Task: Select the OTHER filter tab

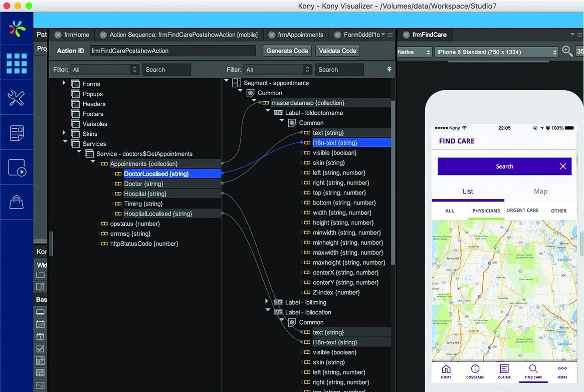Action: [x=558, y=211]
